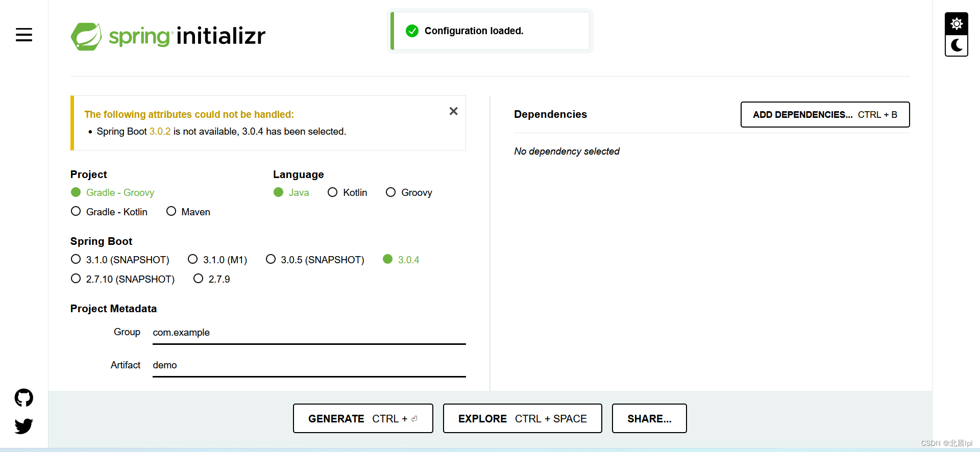Focus the Artifact input field

(x=309, y=365)
